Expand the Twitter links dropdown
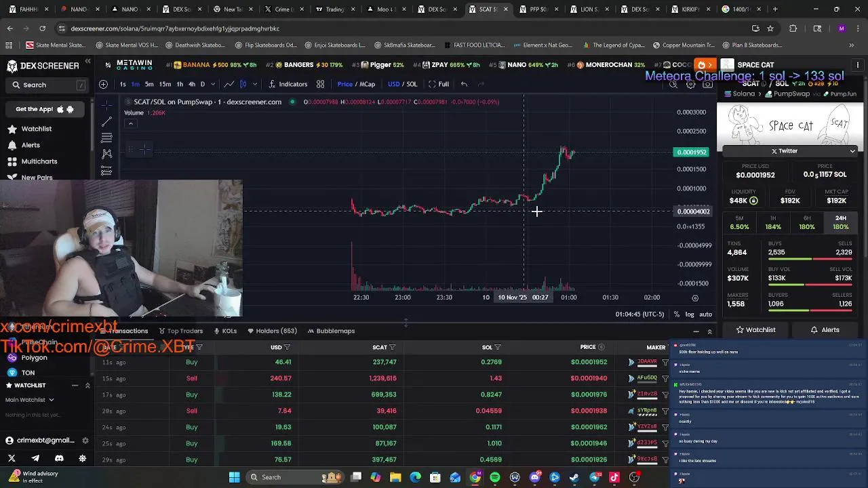 [852, 151]
